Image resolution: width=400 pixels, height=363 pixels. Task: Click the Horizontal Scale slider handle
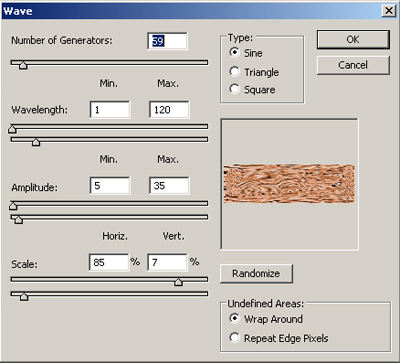point(179,282)
